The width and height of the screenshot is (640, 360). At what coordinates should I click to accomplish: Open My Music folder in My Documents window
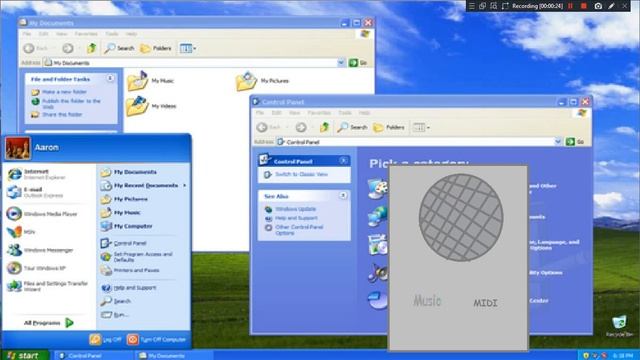(x=151, y=81)
